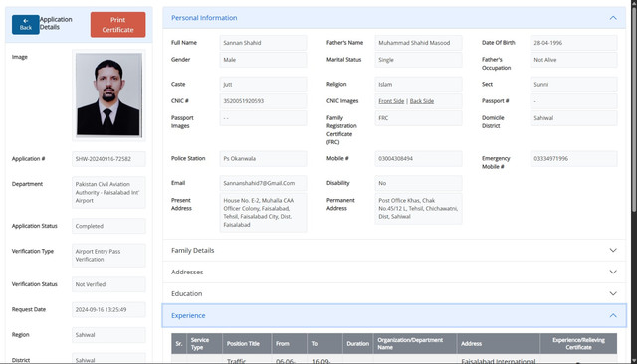Open the Education header label
The height and width of the screenshot is (364, 637).
pos(186,293)
